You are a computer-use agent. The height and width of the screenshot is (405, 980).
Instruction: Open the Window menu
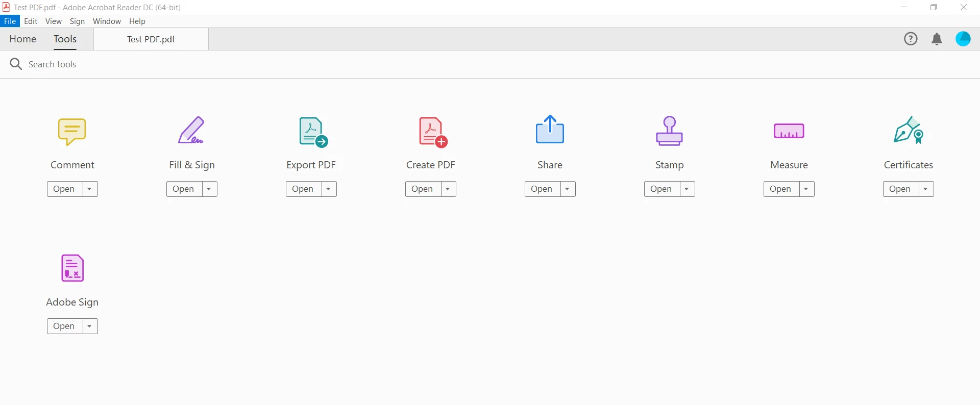tap(107, 21)
